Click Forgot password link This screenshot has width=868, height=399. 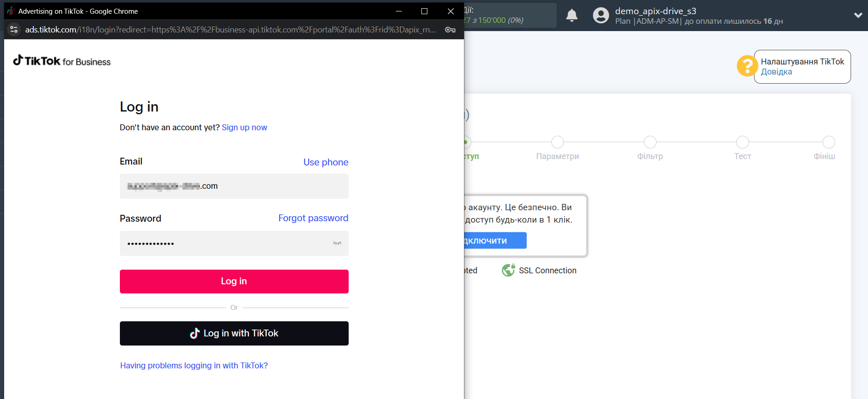pyautogui.click(x=313, y=218)
